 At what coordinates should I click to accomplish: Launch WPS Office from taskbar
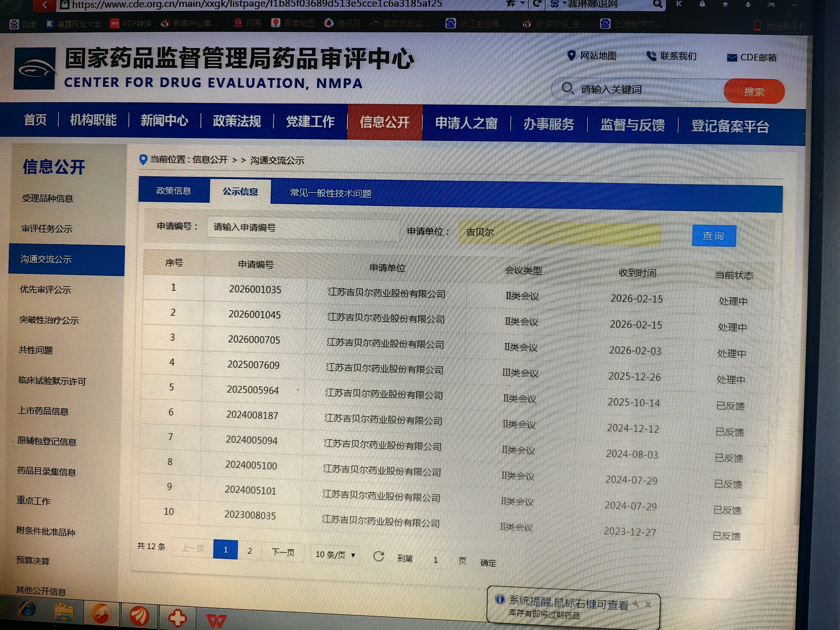click(x=216, y=620)
